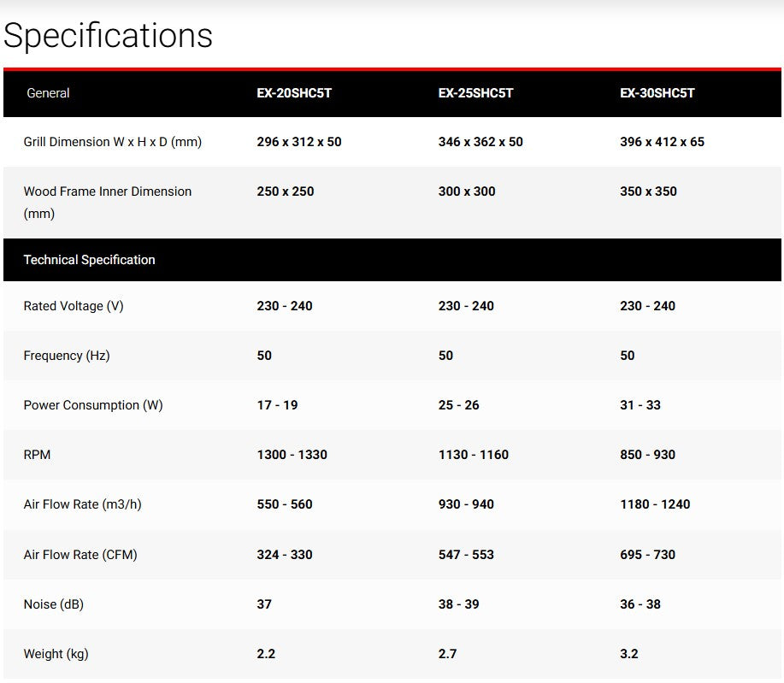Click the 1180 - 1240 air flow value

655,504
